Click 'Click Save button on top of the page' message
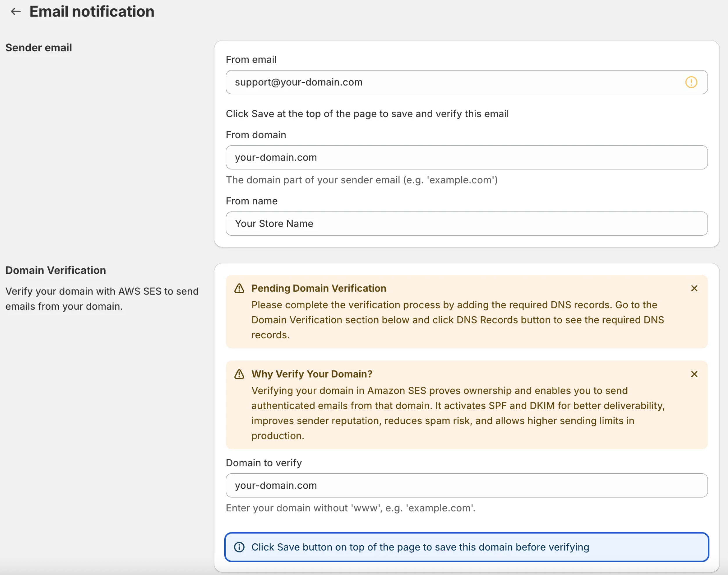This screenshot has width=728, height=575. pos(420,547)
